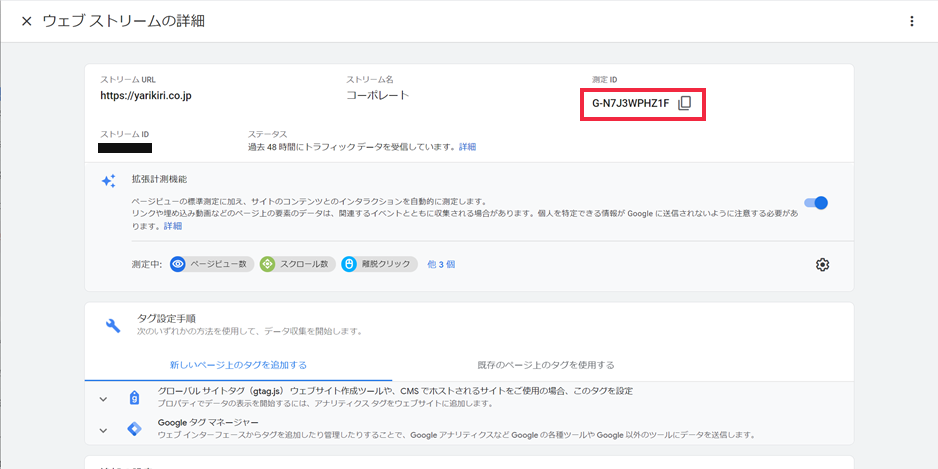Copy the measurement ID G-N7J3WPHZ1F
Screen dimensions: 938x469
[684, 103]
